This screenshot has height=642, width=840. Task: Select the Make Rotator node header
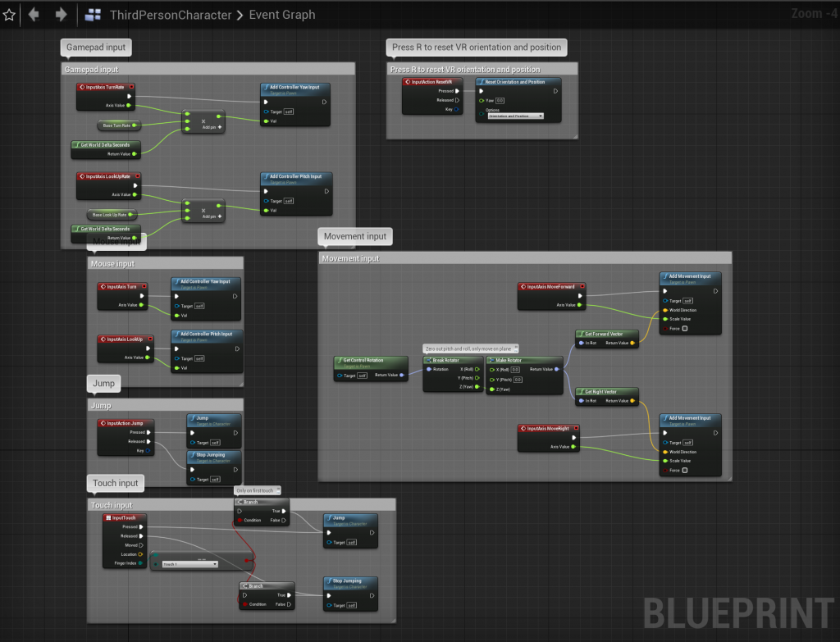pos(524,360)
